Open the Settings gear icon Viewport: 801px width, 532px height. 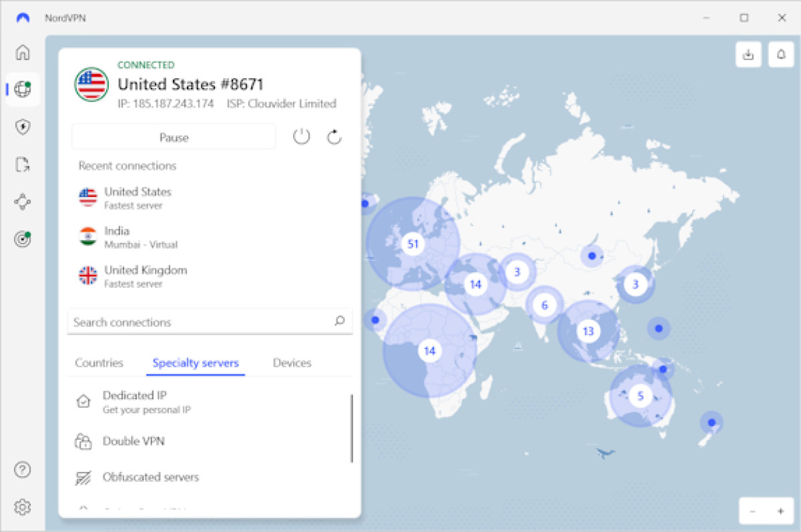point(23,507)
